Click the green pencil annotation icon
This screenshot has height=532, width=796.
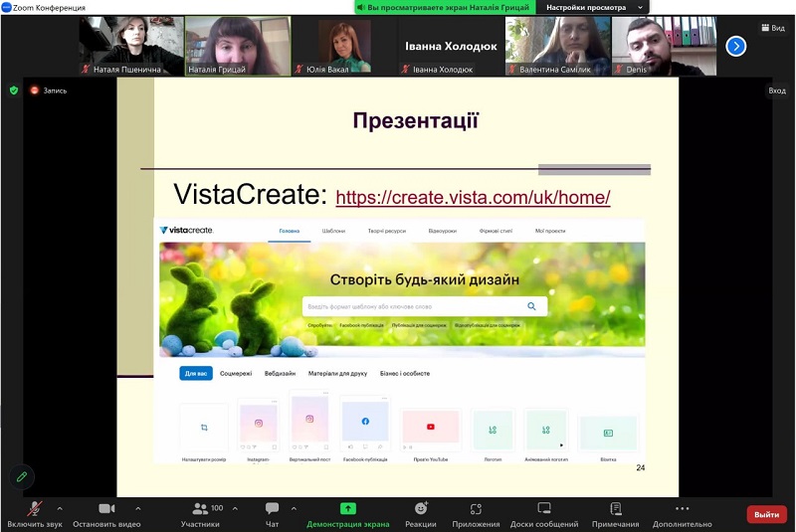pyautogui.click(x=21, y=476)
